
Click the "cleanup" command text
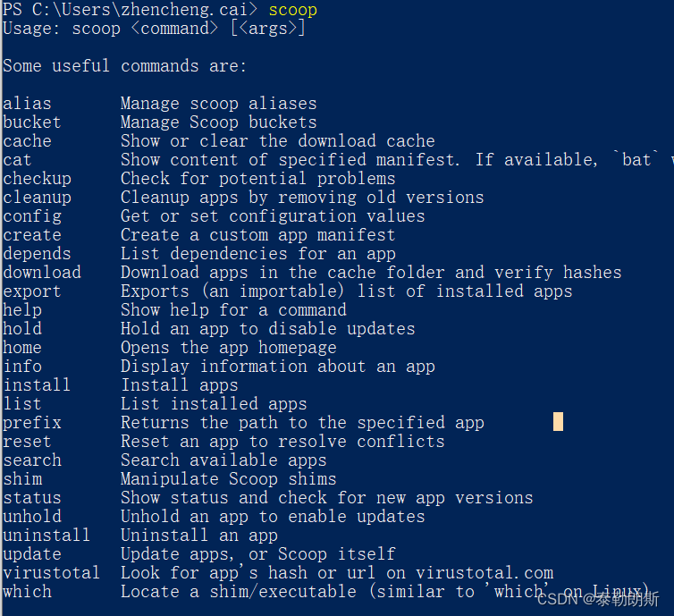[x=37, y=198]
